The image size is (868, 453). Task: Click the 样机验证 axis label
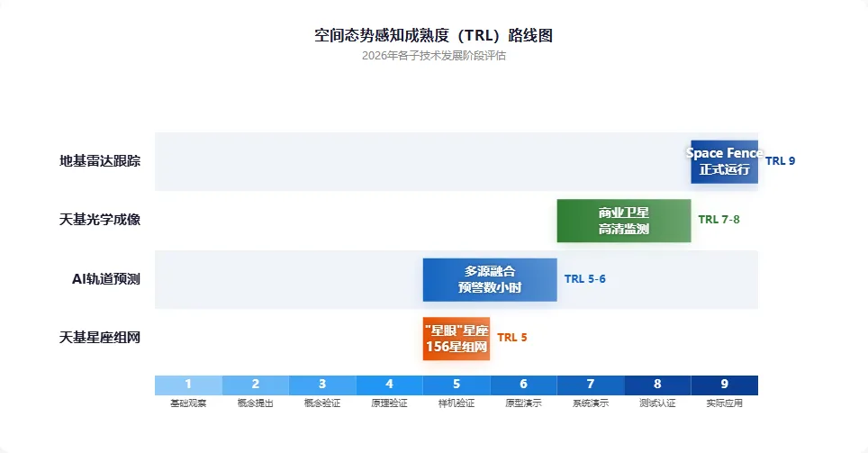[x=457, y=403]
